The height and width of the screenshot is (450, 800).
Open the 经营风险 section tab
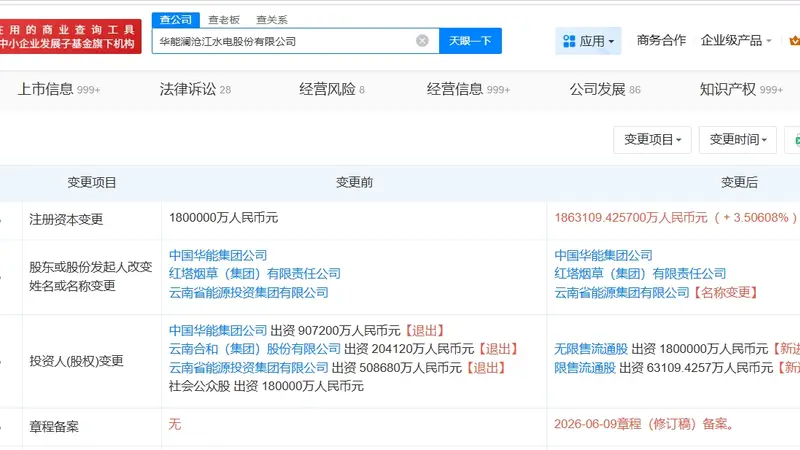point(332,90)
